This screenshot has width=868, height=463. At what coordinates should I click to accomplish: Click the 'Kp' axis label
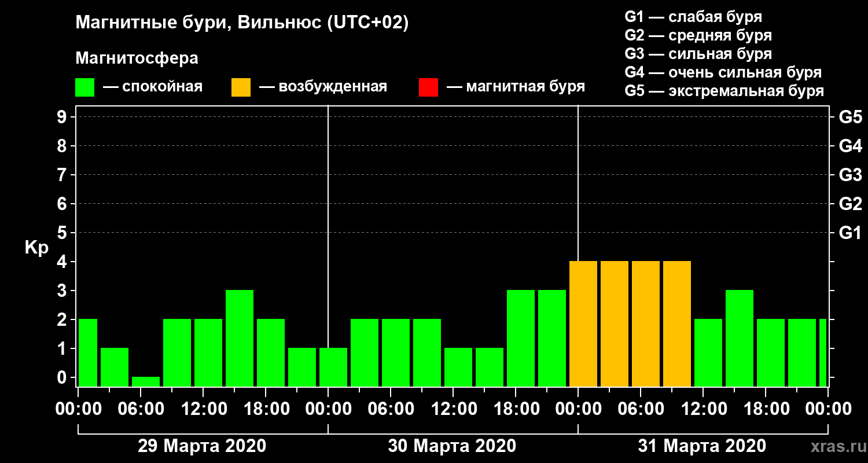point(36,247)
